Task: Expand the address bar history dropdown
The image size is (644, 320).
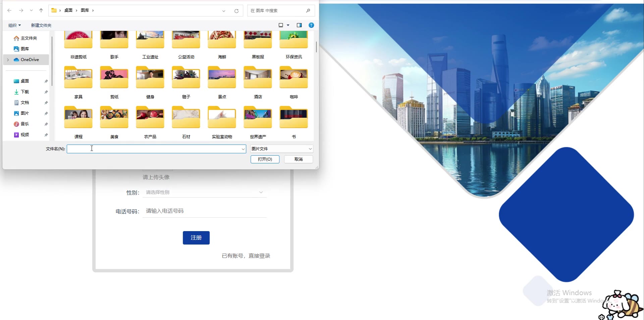Action: pos(224,11)
